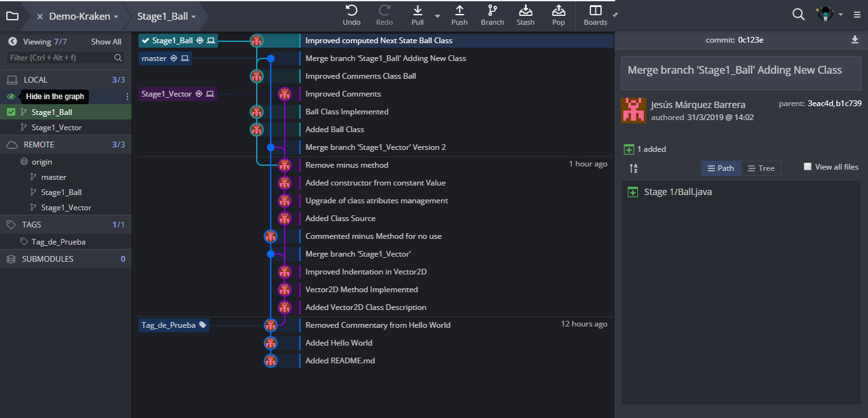
Task: Select the Stage 1/Ball.java file
Action: point(677,192)
